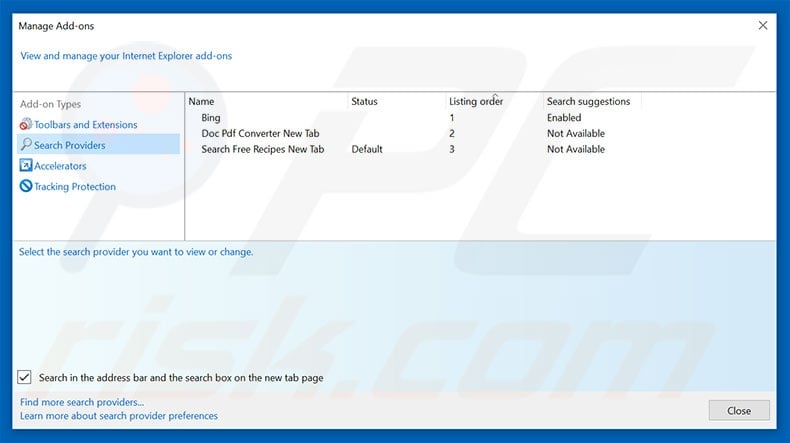Open Toolbars and Extensions add-on type

[86, 124]
